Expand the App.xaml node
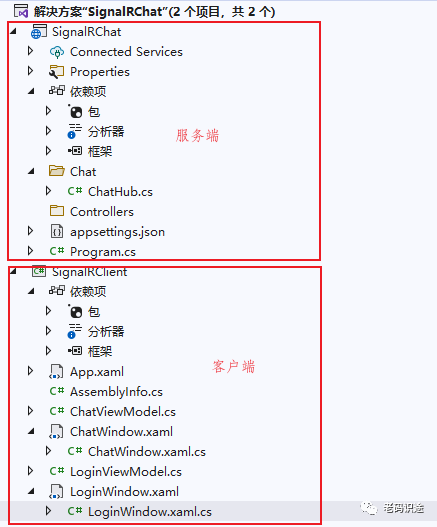Viewport: 437px width, 527px height. [30, 371]
